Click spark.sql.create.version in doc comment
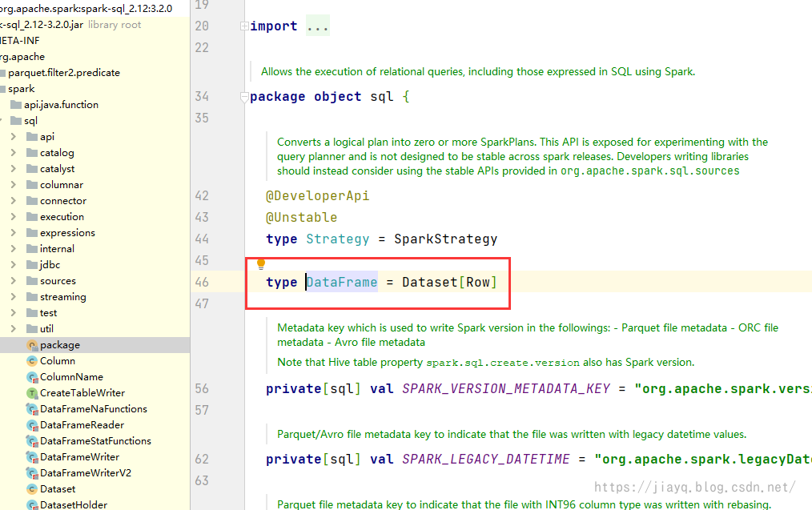The width and height of the screenshot is (812, 510). (x=503, y=363)
